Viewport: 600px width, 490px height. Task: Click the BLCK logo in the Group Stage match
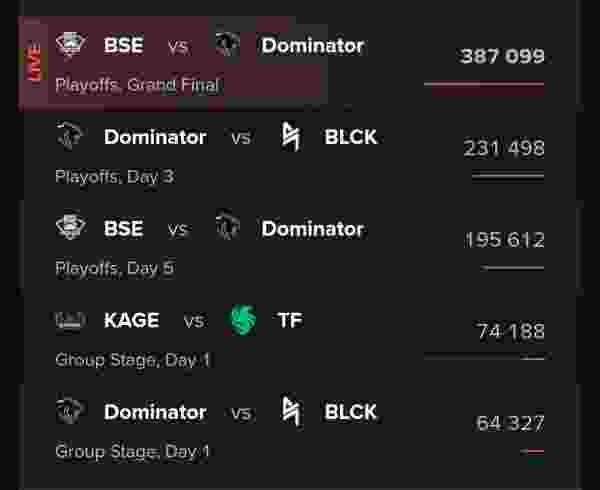[291, 412]
